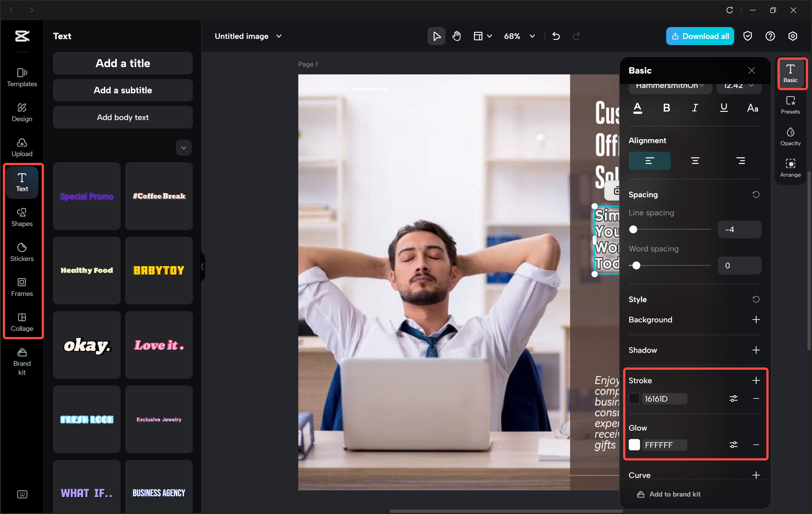This screenshot has height=514, width=812.
Task: Apply underline to the text
Action: click(724, 108)
